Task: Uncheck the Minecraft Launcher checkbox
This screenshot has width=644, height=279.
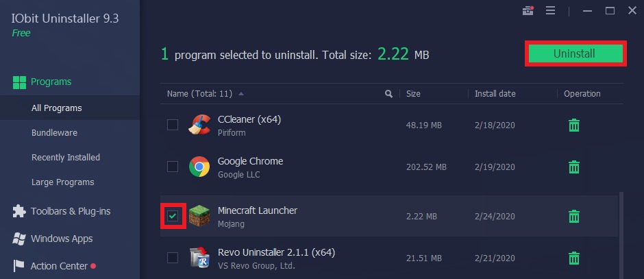Action: [x=173, y=216]
